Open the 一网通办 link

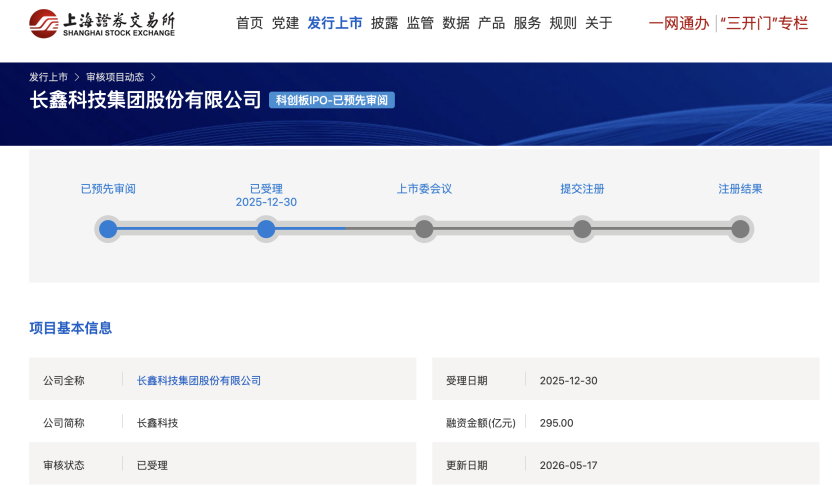pos(679,23)
